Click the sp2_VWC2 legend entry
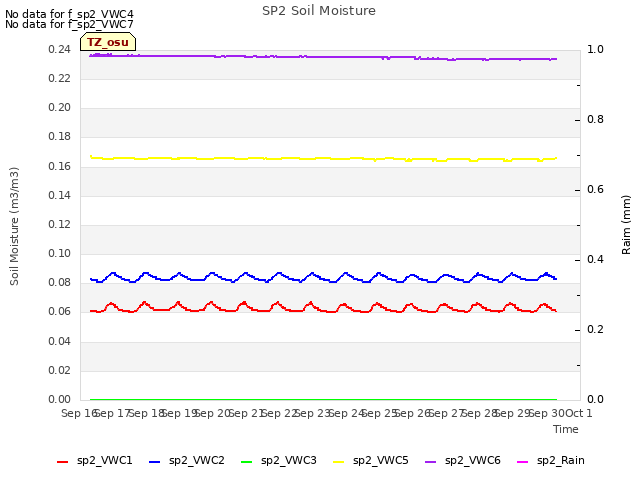This screenshot has width=640, height=480. [187, 461]
